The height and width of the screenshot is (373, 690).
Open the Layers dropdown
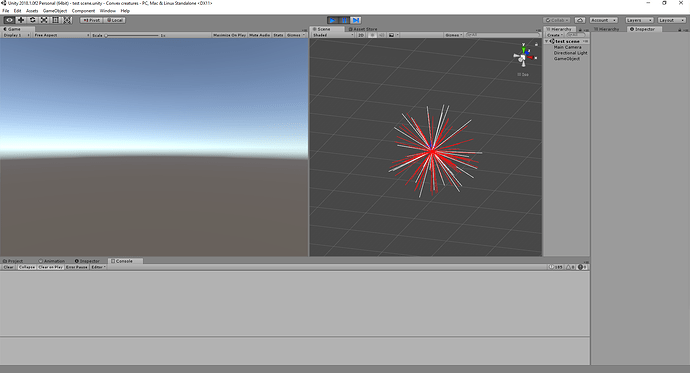click(x=639, y=20)
